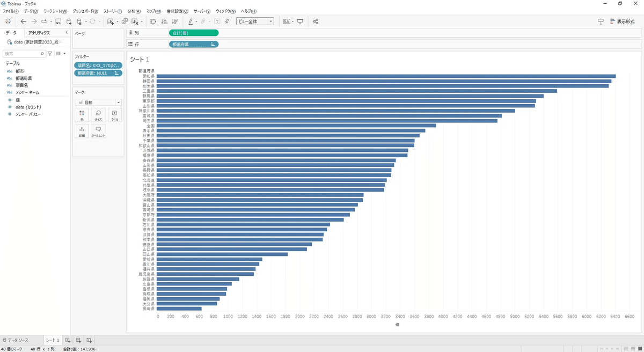644x352 pixels.
Task: Expand the 自動 mark type dropdown
Action: (98, 102)
